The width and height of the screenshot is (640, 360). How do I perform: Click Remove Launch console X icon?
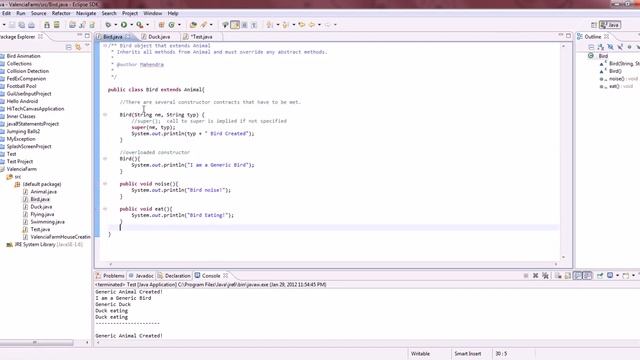[536, 276]
